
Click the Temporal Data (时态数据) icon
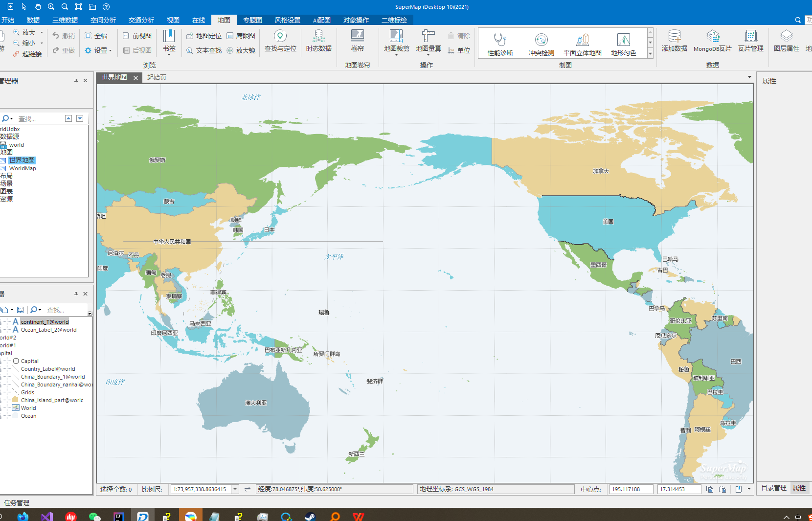tap(318, 41)
